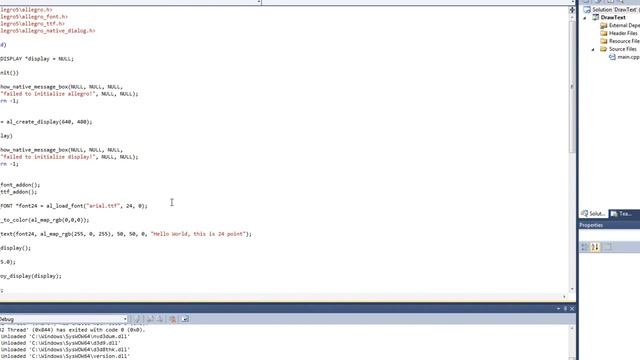Click the Unloaded version.dll output line
The image size is (640, 360).
click(x=65, y=356)
